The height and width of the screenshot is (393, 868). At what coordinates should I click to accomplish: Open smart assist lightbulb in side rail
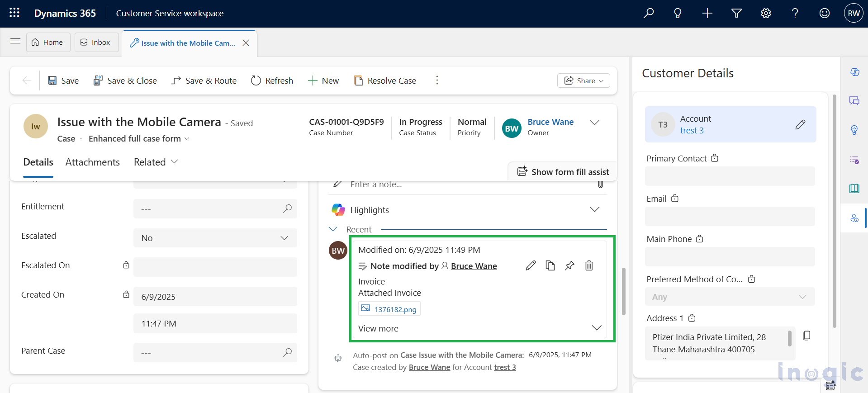(854, 130)
